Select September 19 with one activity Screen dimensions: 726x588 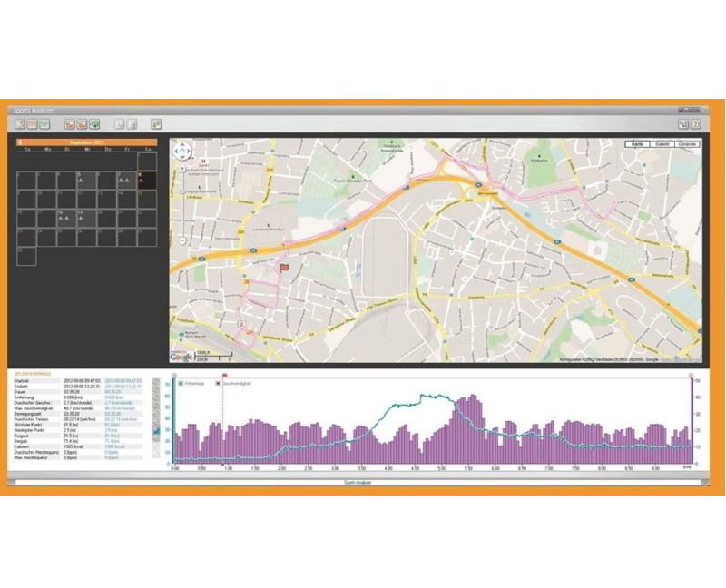click(x=86, y=218)
